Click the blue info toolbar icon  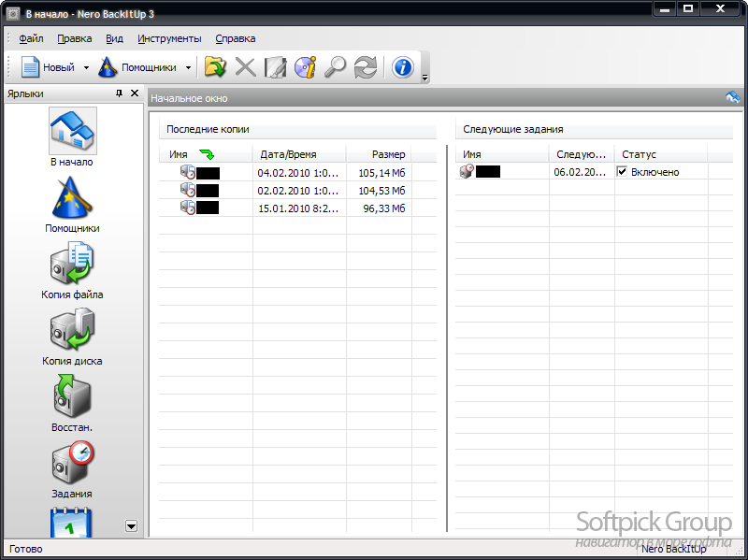pyautogui.click(x=403, y=67)
